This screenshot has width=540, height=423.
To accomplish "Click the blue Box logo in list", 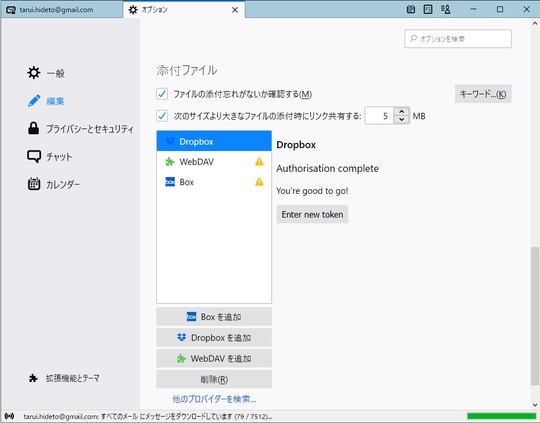I will pos(170,182).
